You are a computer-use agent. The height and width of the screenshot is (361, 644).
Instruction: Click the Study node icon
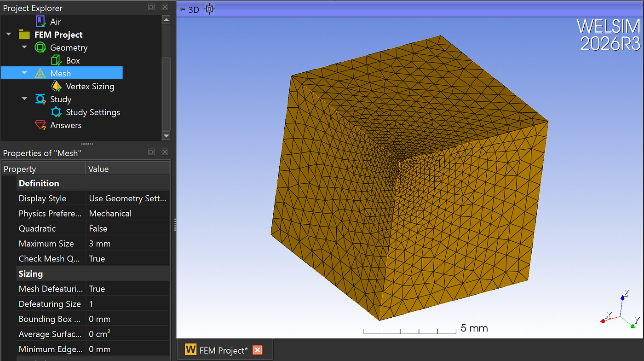(x=40, y=99)
